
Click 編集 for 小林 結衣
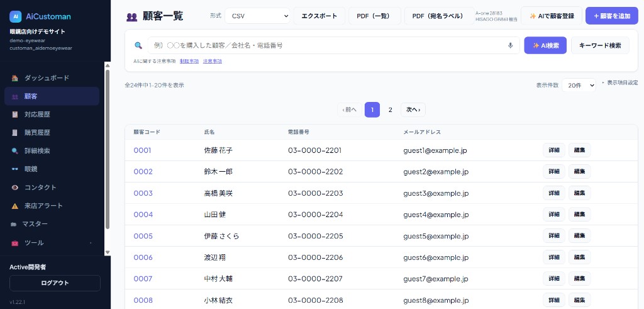[579, 300]
